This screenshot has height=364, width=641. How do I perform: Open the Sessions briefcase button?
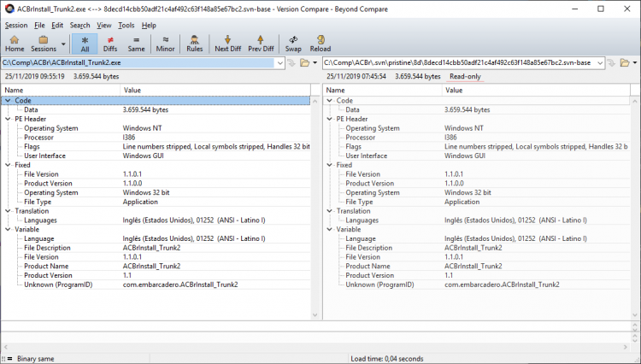(44, 44)
